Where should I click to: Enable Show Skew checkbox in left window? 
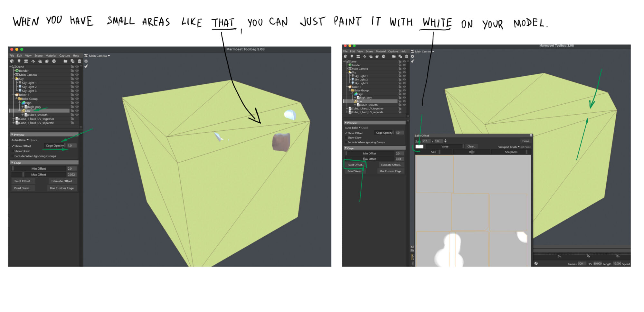(x=13, y=151)
